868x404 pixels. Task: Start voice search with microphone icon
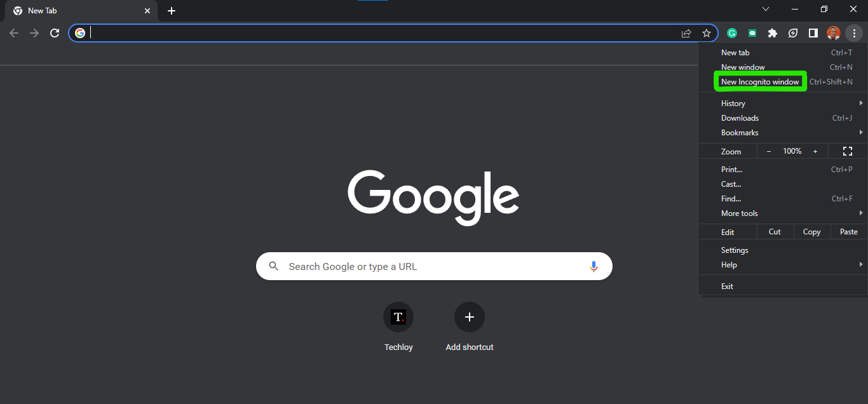(593, 267)
